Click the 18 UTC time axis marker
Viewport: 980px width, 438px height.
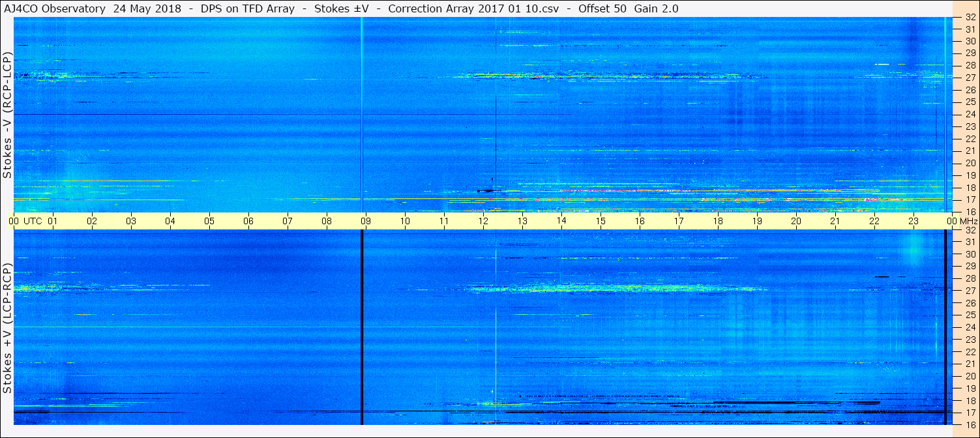pyautogui.click(x=718, y=221)
